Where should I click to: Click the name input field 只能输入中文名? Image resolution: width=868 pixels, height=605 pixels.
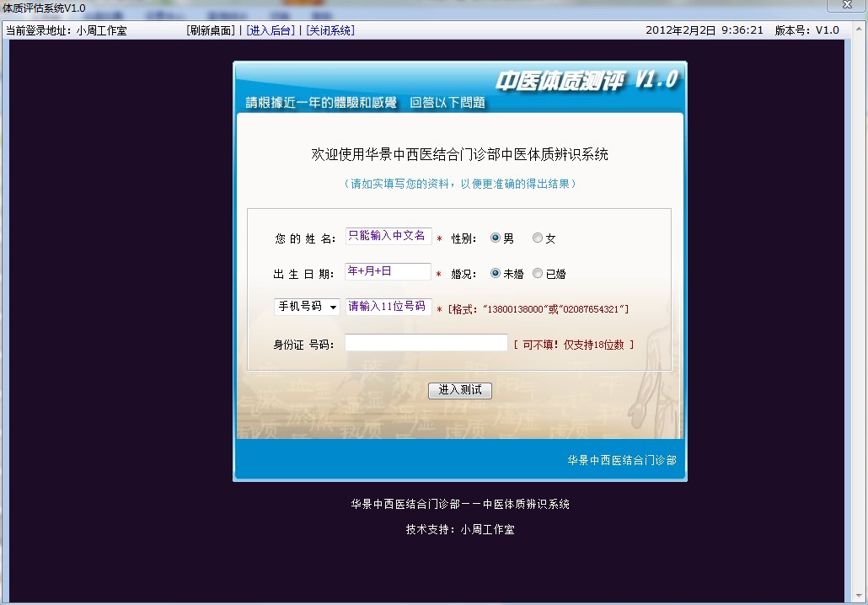388,236
